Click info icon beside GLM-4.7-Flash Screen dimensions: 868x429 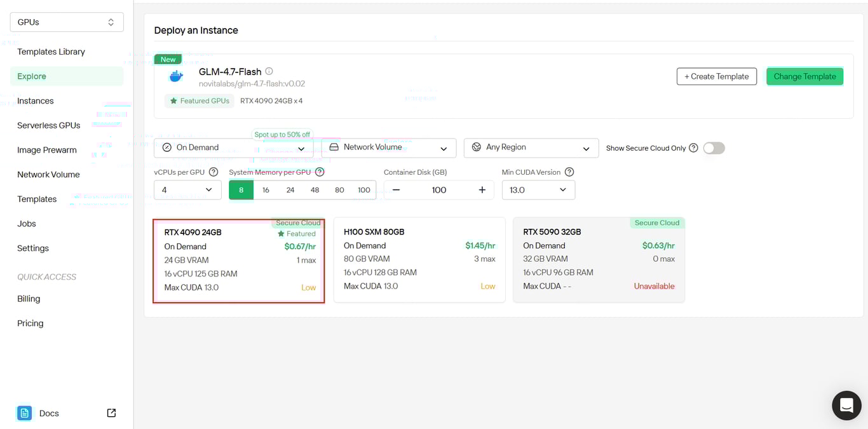[x=269, y=71]
